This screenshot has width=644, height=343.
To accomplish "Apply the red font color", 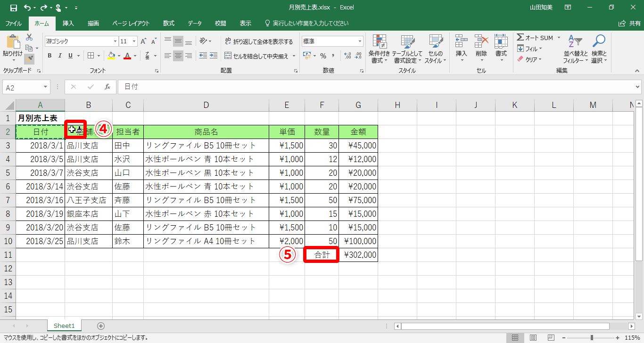I will [x=127, y=56].
